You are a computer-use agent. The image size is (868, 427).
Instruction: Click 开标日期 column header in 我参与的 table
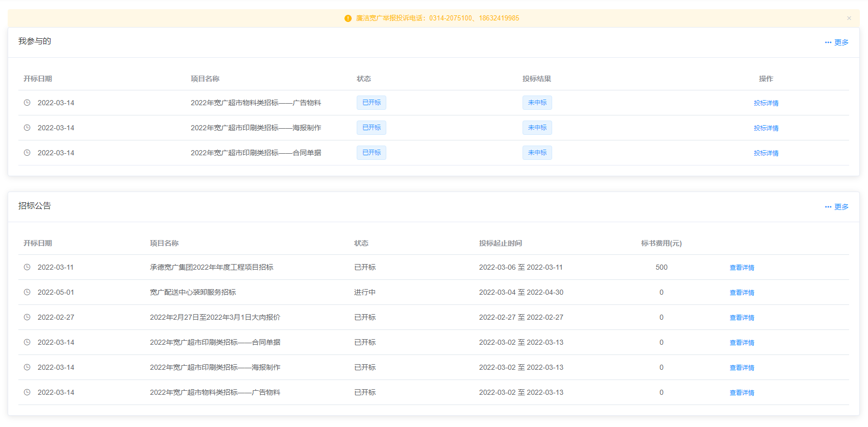pyautogui.click(x=38, y=79)
